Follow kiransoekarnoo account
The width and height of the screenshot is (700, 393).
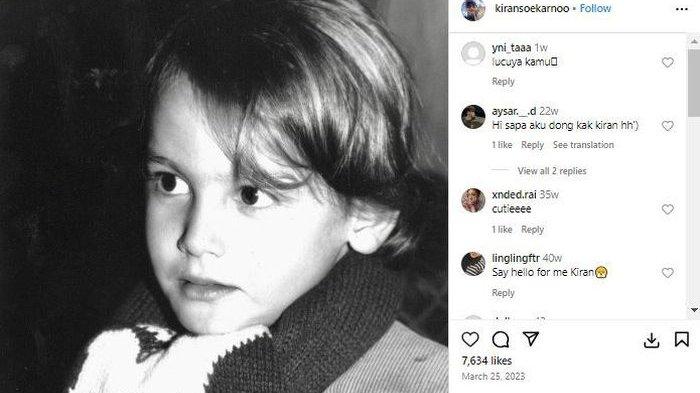click(x=595, y=8)
